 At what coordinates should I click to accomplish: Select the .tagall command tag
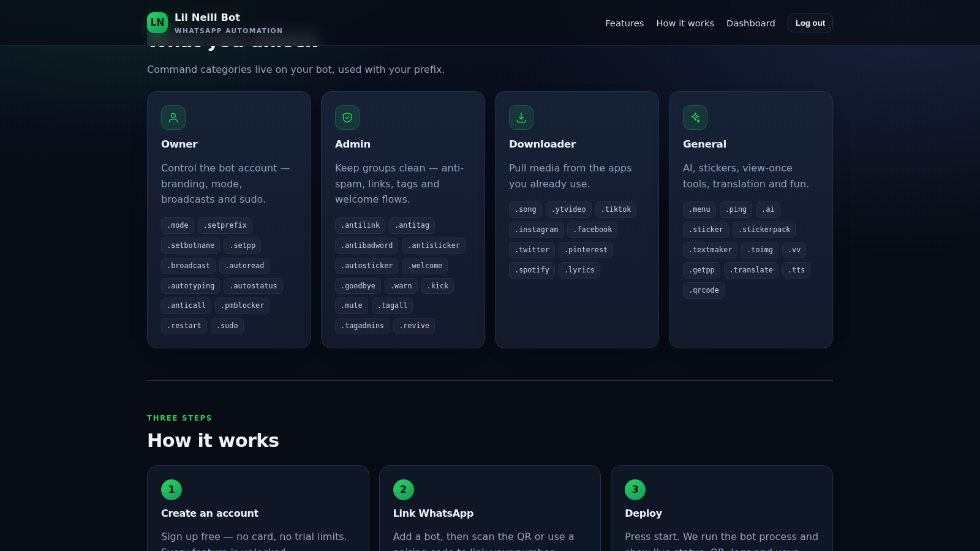pos(392,305)
